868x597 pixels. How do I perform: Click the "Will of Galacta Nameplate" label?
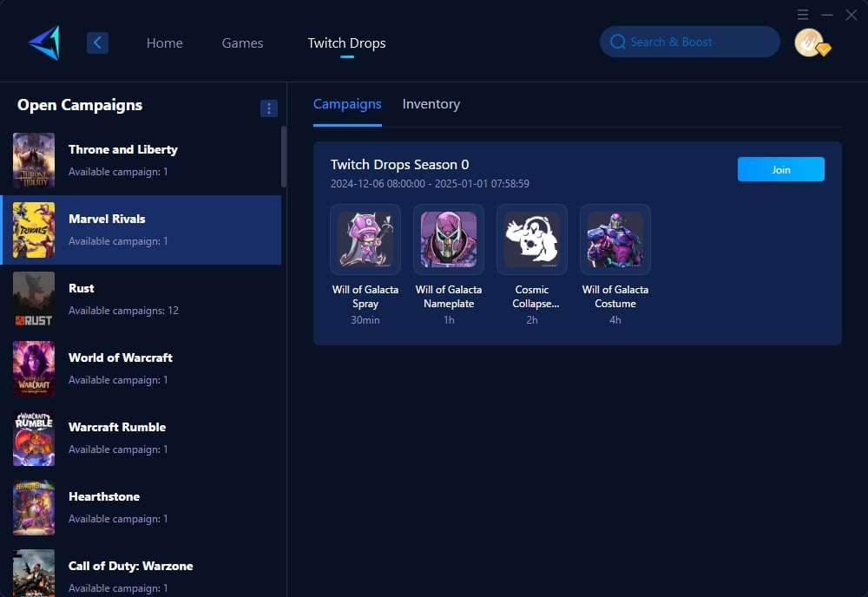(x=449, y=297)
